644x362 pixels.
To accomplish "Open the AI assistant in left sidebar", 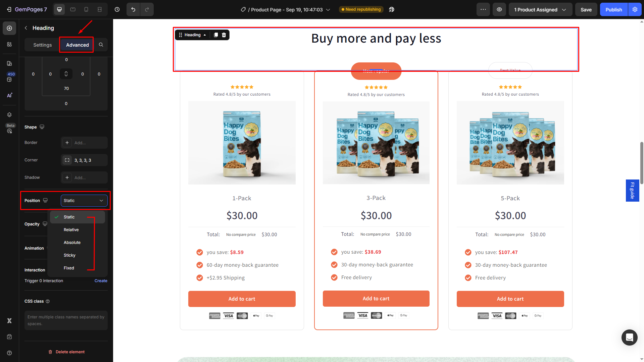I will (x=9, y=95).
